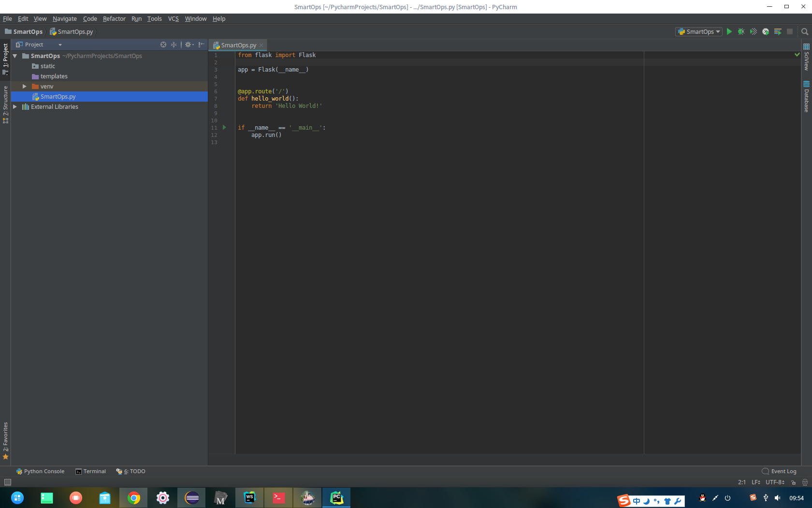The image size is (812, 508).
Task: Open WebStorm from the taskbar
Action: 249,498
